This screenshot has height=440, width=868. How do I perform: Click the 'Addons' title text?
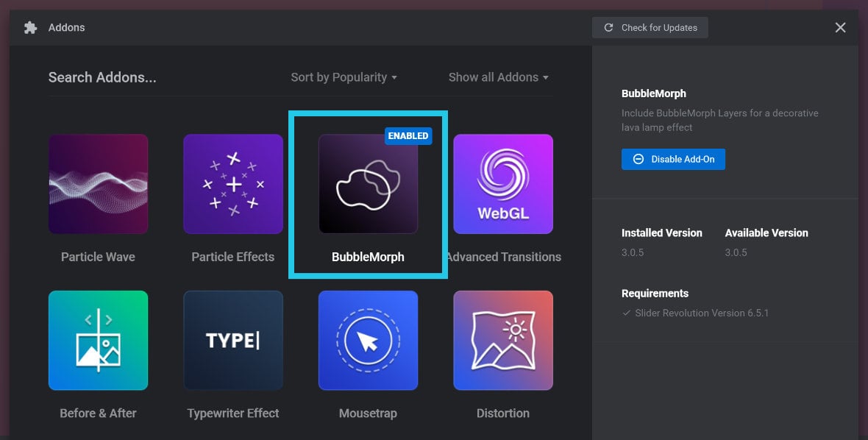click(66, 28)
